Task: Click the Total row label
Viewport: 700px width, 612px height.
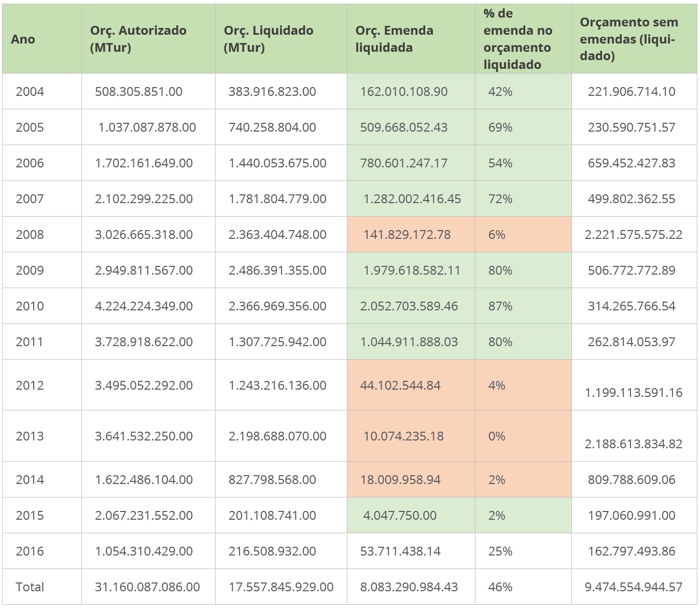Action: (30, 587)
